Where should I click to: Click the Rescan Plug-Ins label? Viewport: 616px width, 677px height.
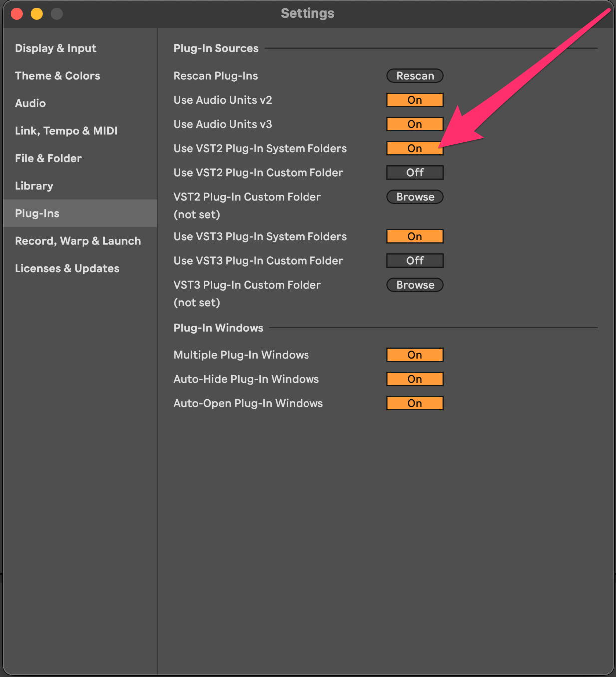pos(216,76)
